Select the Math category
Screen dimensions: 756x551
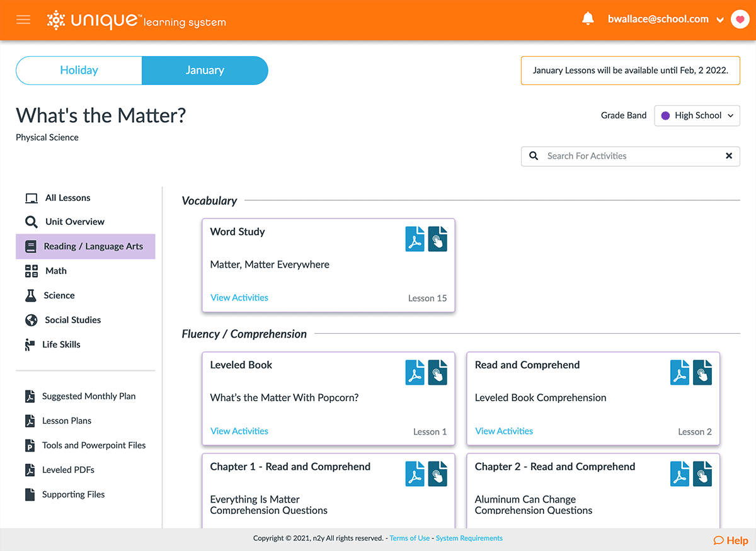tap(55, 271)
